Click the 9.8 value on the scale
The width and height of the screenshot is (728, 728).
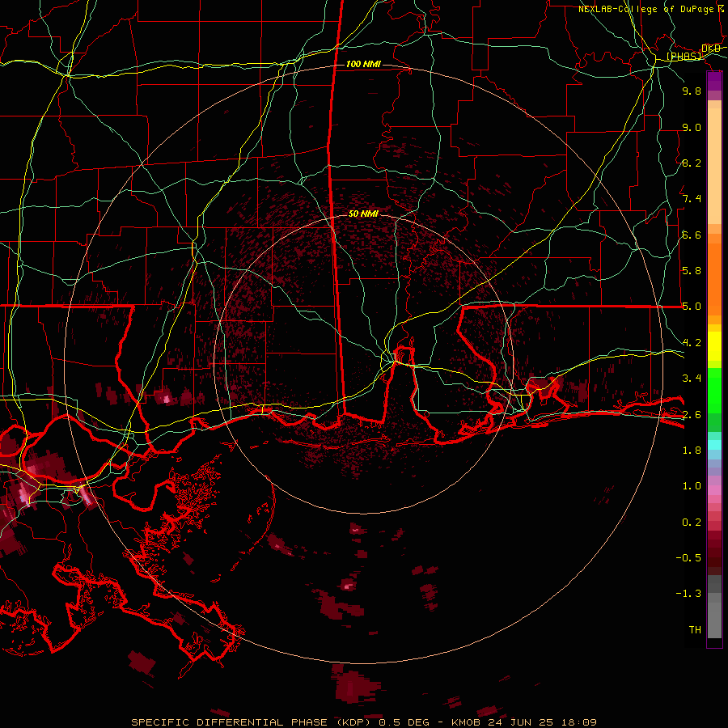692,91
